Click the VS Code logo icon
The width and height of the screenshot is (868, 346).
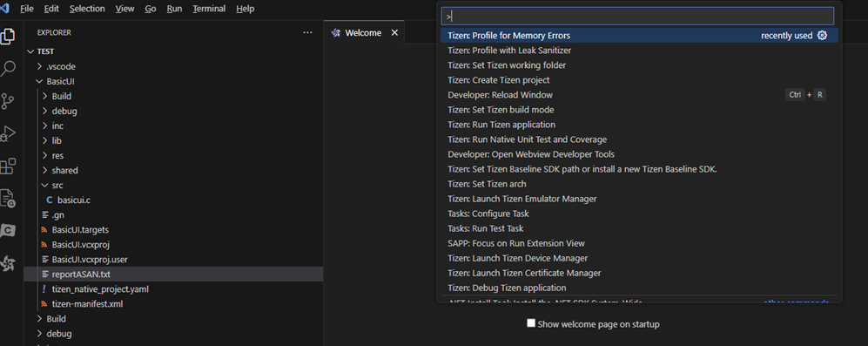coord(4,9)
